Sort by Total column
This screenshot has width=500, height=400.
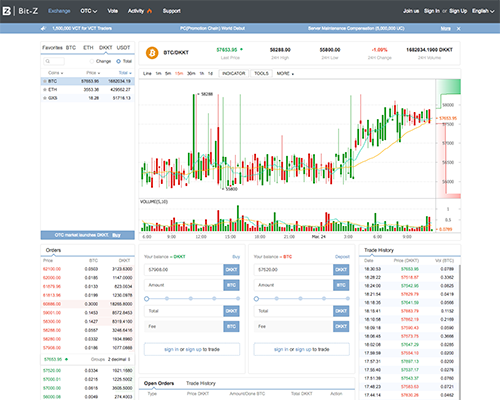pos(125,73)
